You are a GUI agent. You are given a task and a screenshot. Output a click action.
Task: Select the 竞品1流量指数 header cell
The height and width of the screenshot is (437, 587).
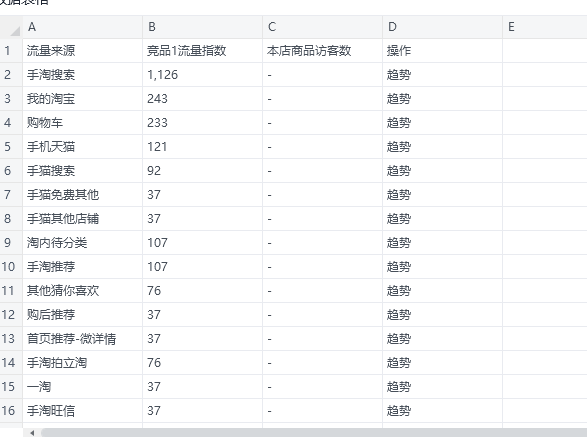(203, 51)
